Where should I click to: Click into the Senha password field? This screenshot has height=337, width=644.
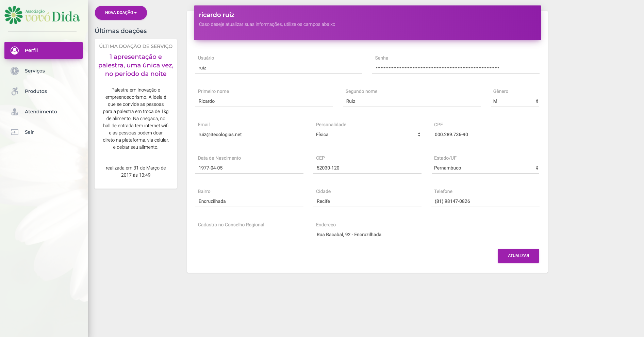click(456, 68)
